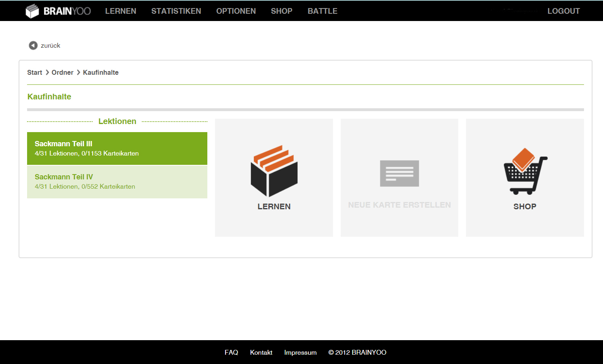This screenshot has width=603, height=364.
Task: Open STATISTIKEN in the top navigation
Action: pos(176,11)
